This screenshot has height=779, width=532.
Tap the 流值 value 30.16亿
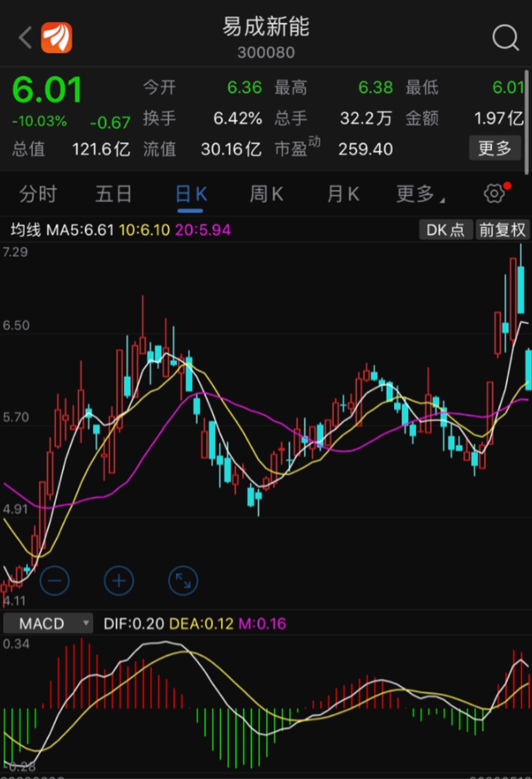pyautogui.click(x=231, y=149)
